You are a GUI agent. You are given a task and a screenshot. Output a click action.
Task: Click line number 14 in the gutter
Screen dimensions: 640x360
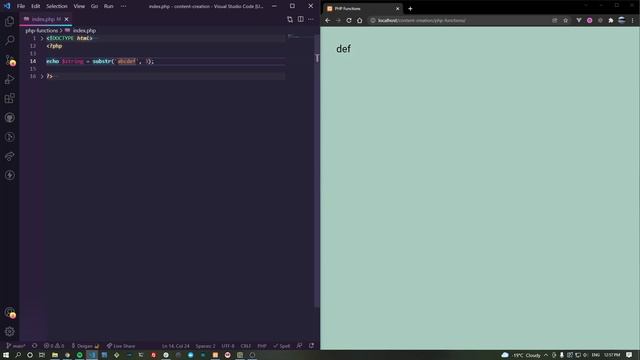[x=33, y=61]
